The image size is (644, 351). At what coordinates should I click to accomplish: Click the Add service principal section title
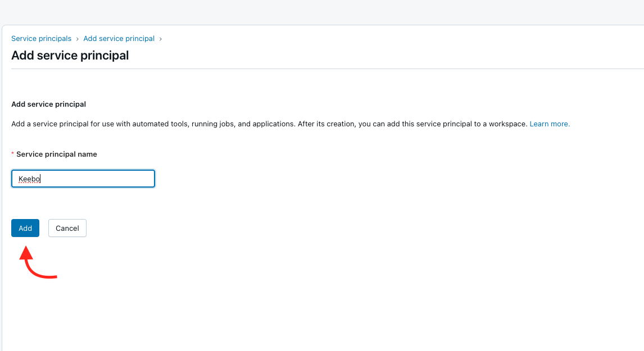[48, 104]
